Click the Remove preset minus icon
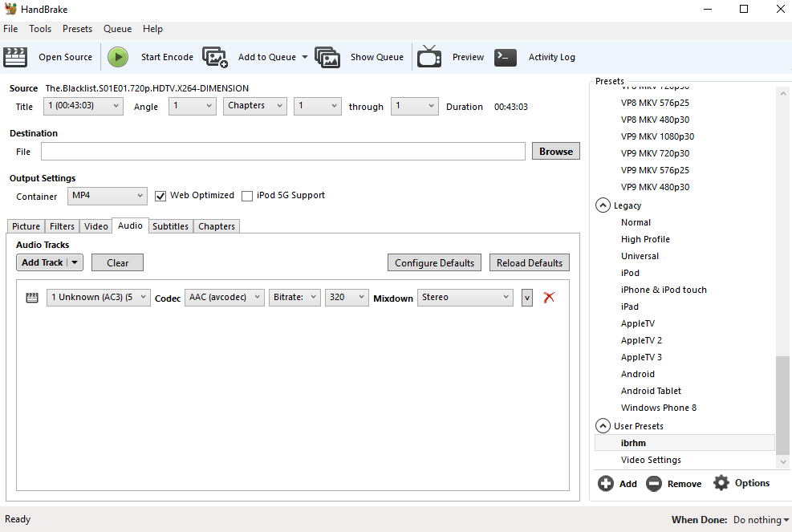This screenshot has width=792, height=532. (654, 484)
